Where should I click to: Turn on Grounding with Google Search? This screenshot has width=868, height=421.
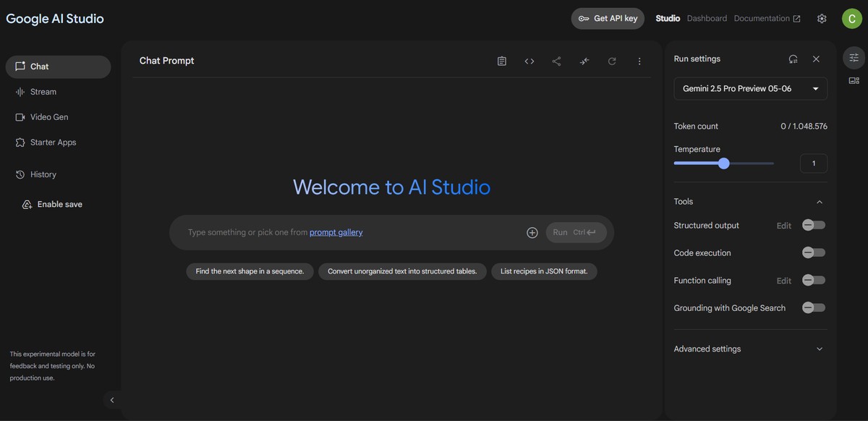coord(814,306)
